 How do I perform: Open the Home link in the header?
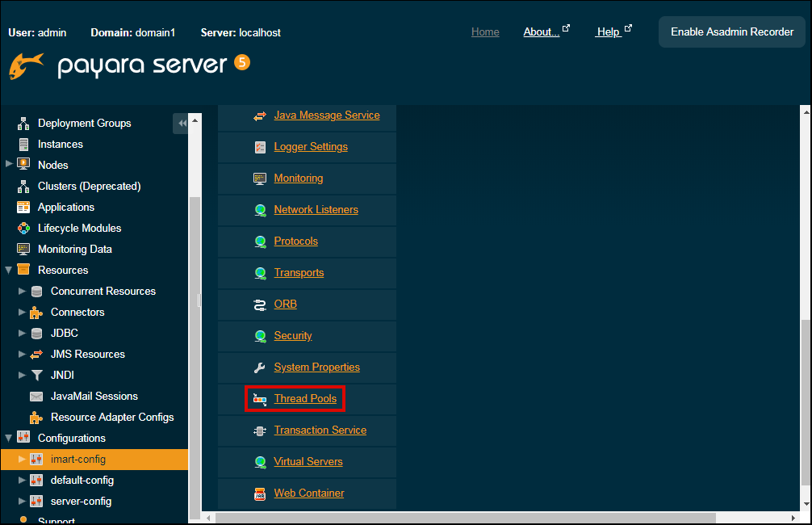[485, 31]
